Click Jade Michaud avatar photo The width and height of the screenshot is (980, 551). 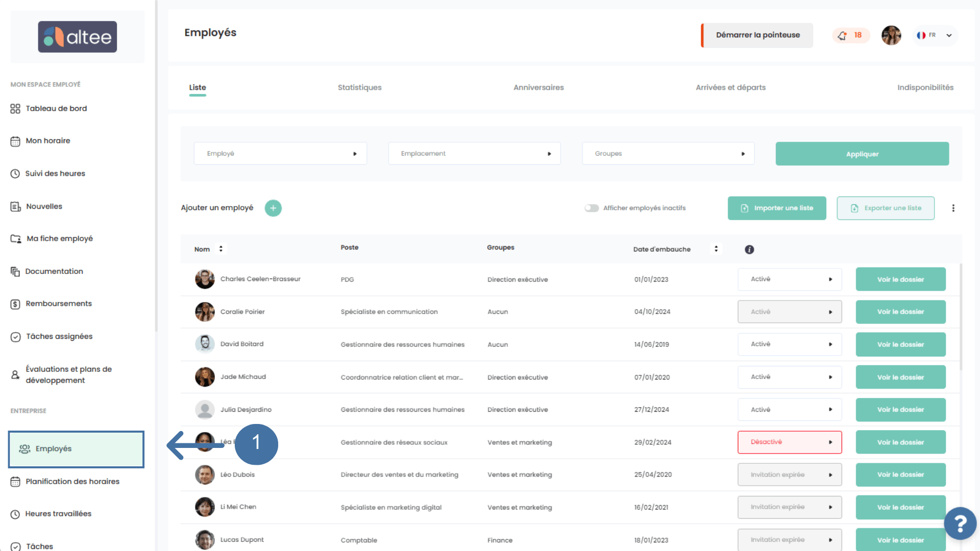[x=205, y=377]
